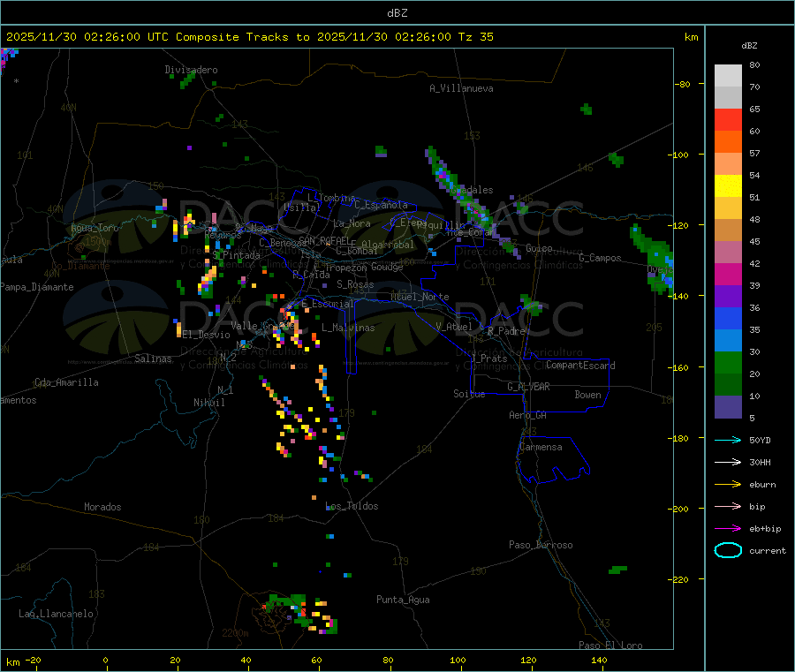Click the A_Villanueva map label
The height and width of the screenshot is (672, 795).
pos(461,88)
